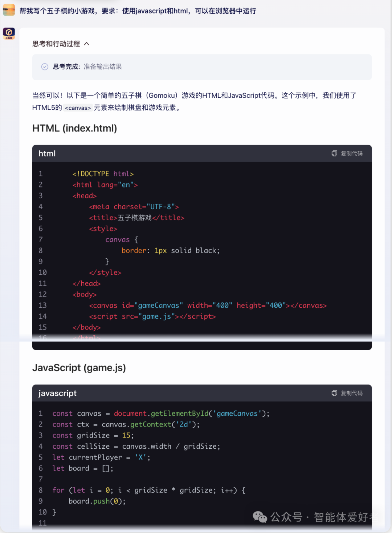Click the board.push(0) code line
Screen dimensions: 392x533
point(97,501)
